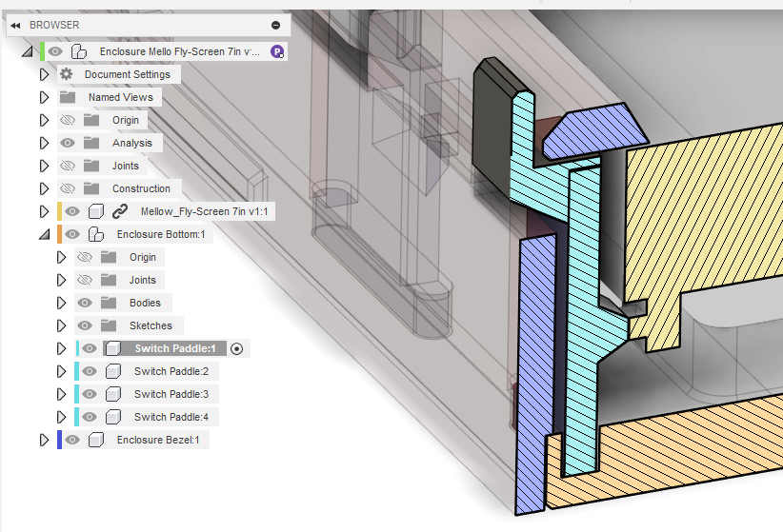
Task: Select Named Views label
Action: pos(121,97)
